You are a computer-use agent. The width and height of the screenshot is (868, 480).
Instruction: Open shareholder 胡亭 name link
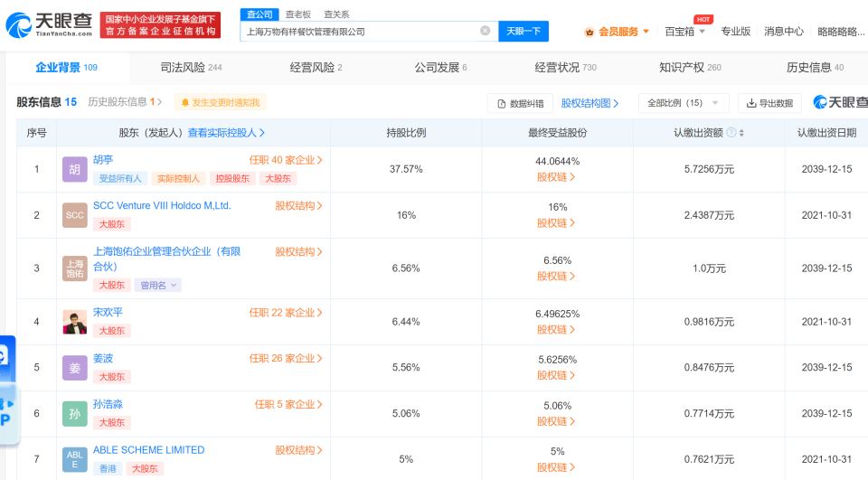click(x=103, y=160)
